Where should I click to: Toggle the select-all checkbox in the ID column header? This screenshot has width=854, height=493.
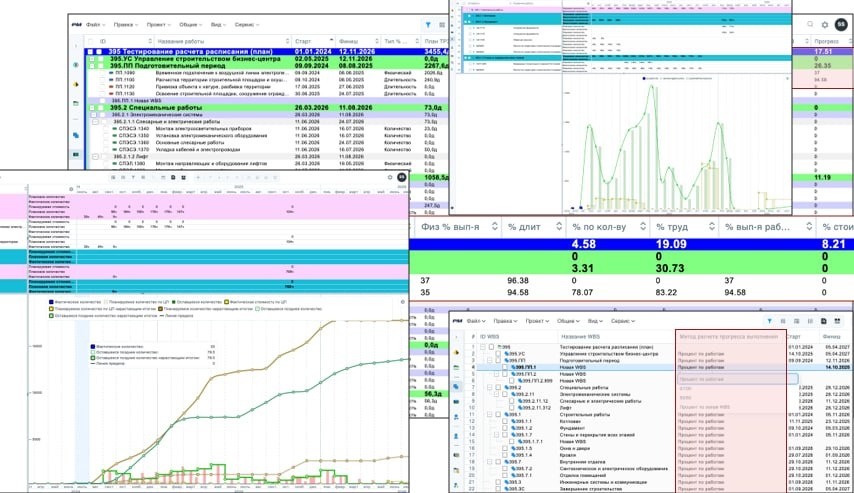[90, 41]
